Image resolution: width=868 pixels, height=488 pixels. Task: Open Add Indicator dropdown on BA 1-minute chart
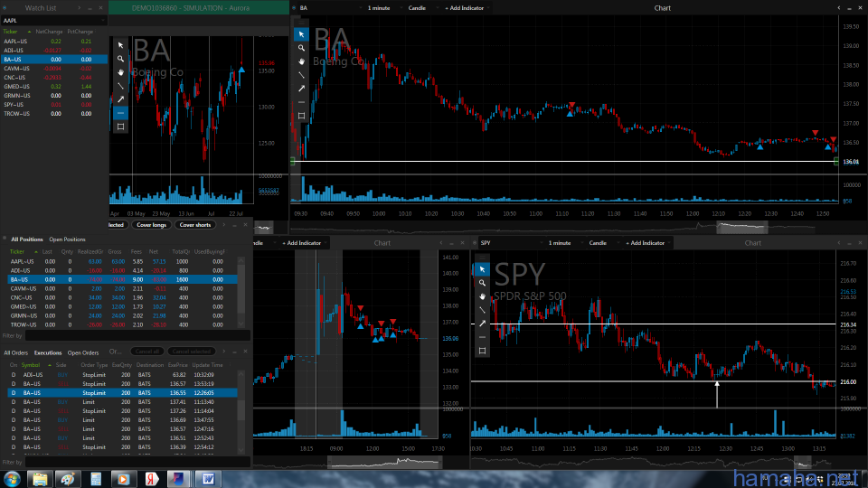(x=467, y=8)
